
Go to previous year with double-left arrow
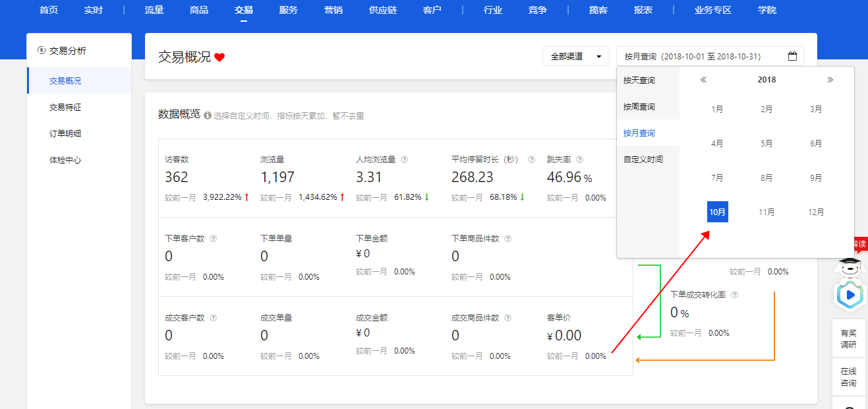(x=703, y=80)
